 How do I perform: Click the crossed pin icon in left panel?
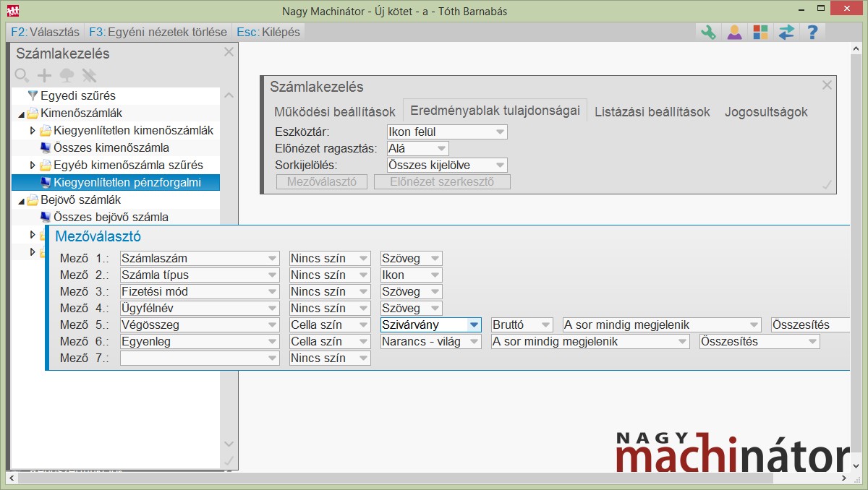(89, 75)
